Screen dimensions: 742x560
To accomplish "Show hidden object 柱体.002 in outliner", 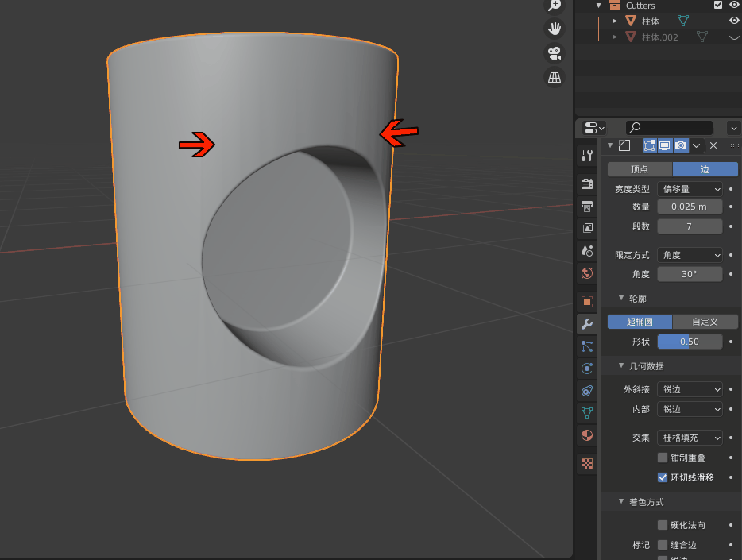I will click(733, 37).
